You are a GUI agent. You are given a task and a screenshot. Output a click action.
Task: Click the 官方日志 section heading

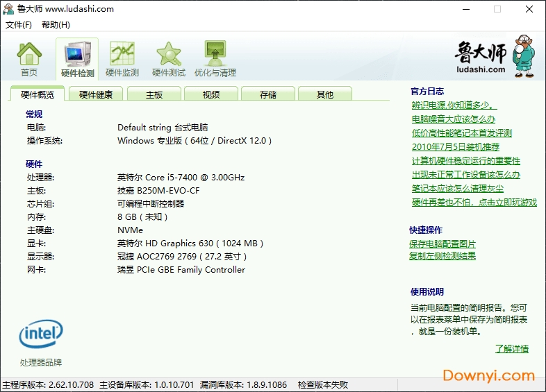(x=427, y=92)
